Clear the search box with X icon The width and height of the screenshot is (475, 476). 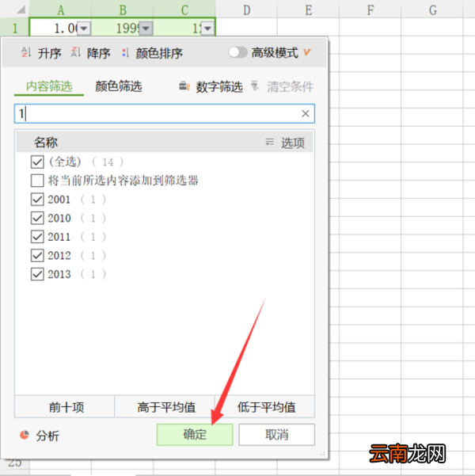pyautogui.click(x=306, y=113)
